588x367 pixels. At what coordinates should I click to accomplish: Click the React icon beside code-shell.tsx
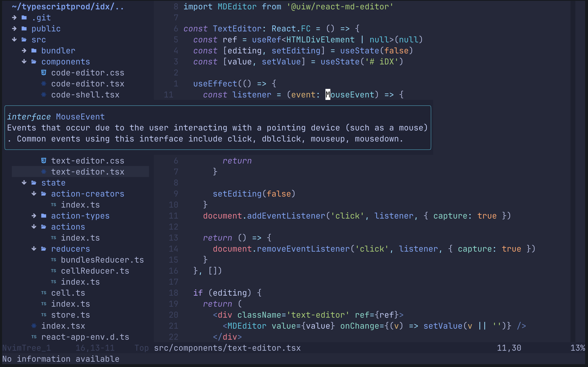[44, 95]
